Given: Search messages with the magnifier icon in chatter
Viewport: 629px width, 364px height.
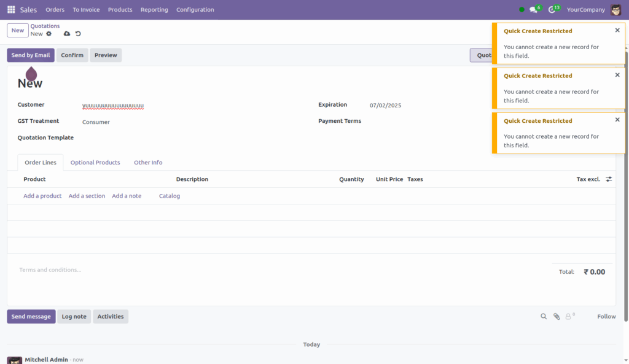Looking at the screenshot, I should (x=544, y=316).
